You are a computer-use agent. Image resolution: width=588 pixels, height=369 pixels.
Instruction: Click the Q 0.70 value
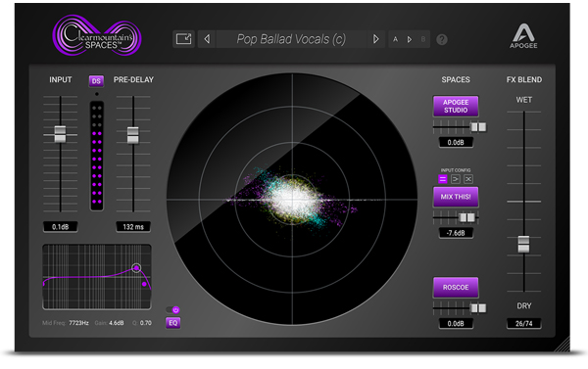tap(145, 323)
